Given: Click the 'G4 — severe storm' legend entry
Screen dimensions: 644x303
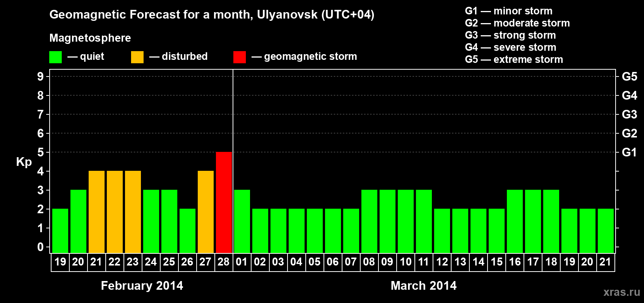Looking at the screenshot, I should click(511, 47).
